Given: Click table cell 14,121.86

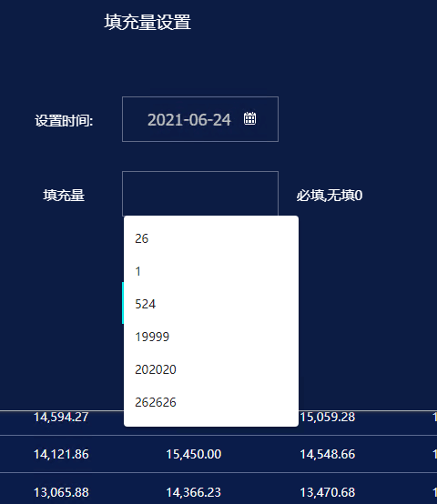Looking at the screenshot, I should (x=61, y=455).
